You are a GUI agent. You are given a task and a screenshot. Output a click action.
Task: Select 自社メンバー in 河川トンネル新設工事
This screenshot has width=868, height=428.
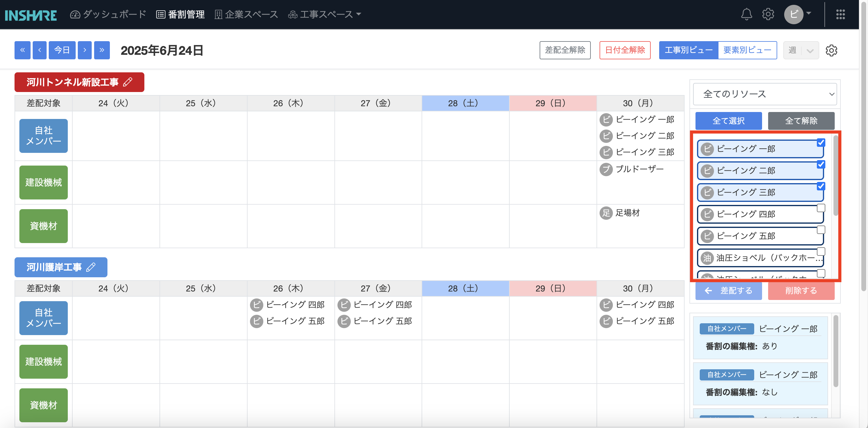point(44,136)
